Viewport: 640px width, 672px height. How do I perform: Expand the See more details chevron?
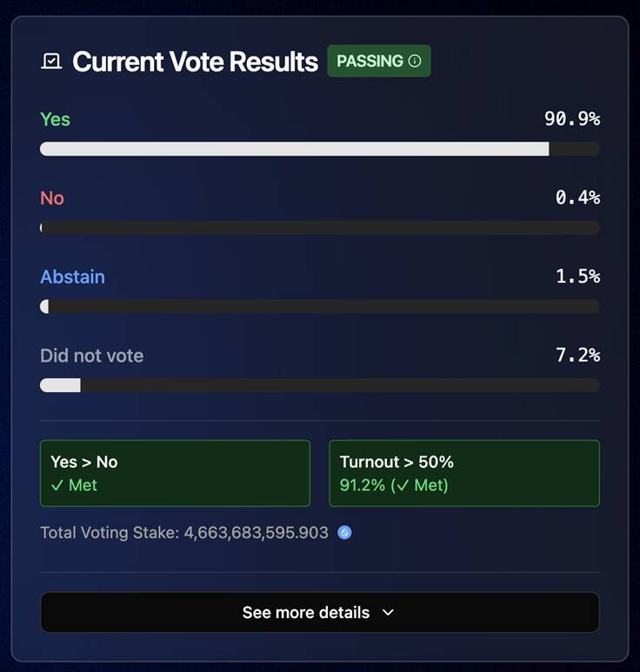pyautogui.click(x=388, y=612)
